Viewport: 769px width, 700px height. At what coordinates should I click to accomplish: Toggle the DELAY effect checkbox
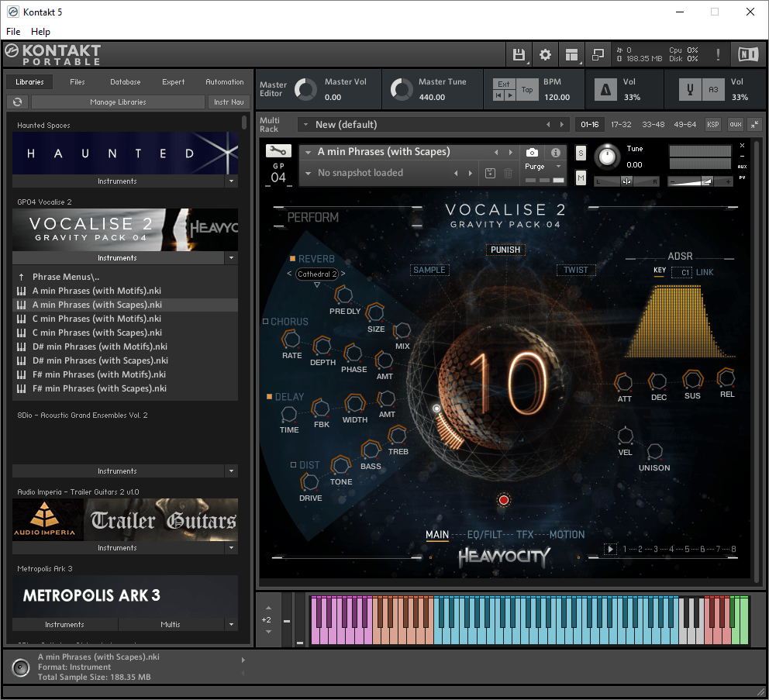[x=269, y=396]
